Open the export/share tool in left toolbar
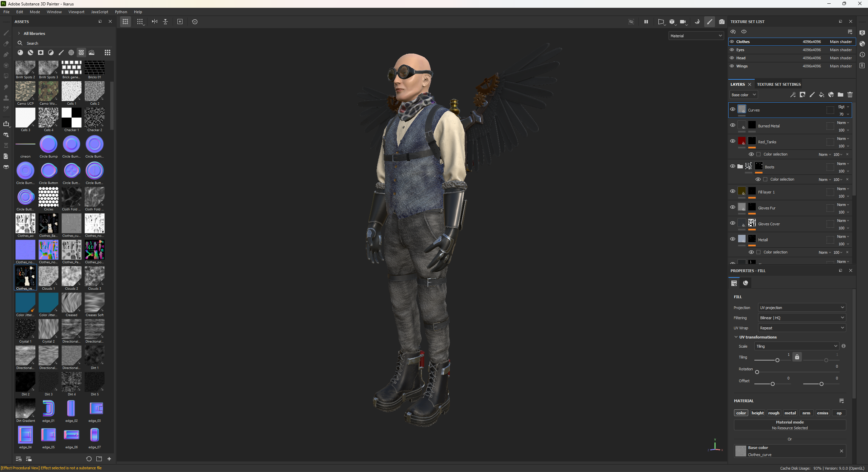868x472 pixels. click(6, 124)
